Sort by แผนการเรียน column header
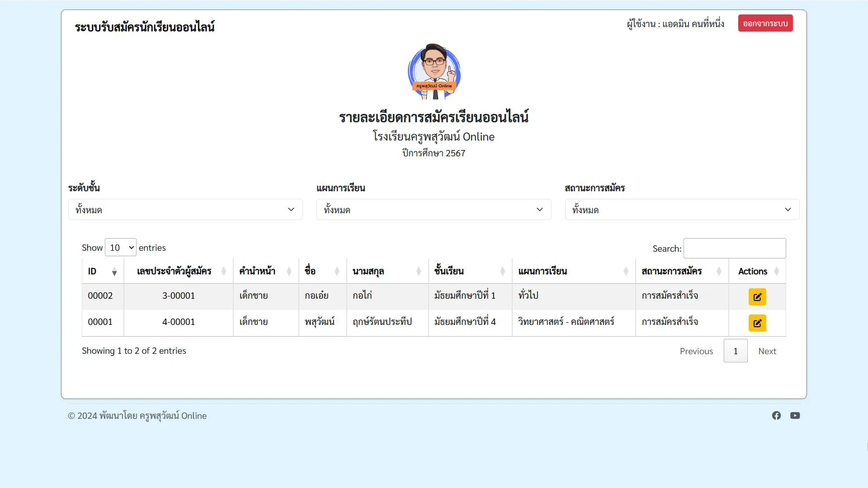Screen dimensions: 868x488 [573, 271]
